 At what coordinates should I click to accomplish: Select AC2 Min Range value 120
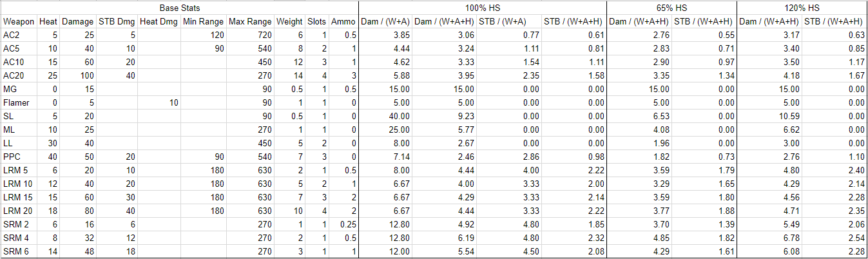217,35
